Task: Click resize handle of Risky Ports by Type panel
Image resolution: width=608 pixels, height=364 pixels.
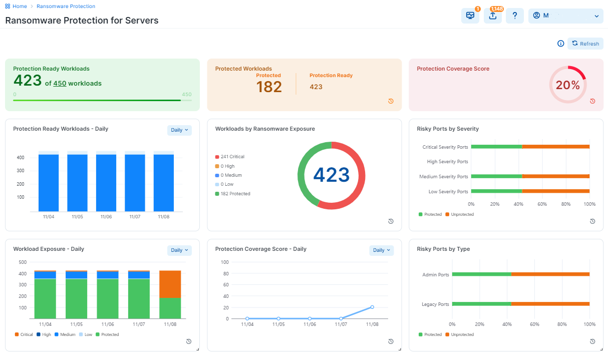Action: [x=601, y=349]
